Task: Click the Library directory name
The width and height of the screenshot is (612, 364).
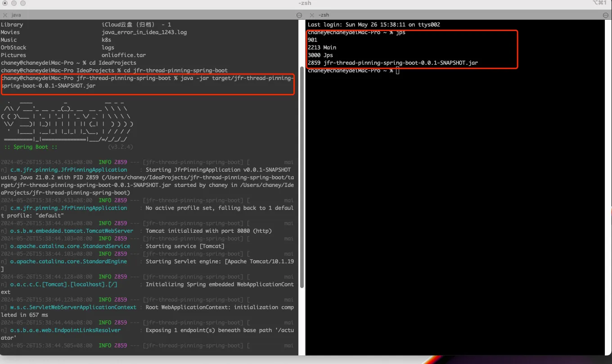Action: 12,25
